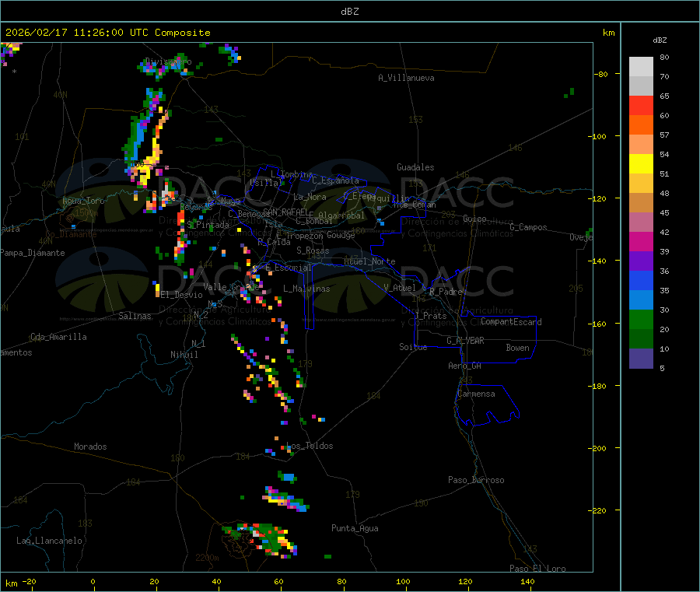This screenshot has width=700, height=592.
Task: Select the orange 60 dBZ legend swatch
Action: click(641, 125)
